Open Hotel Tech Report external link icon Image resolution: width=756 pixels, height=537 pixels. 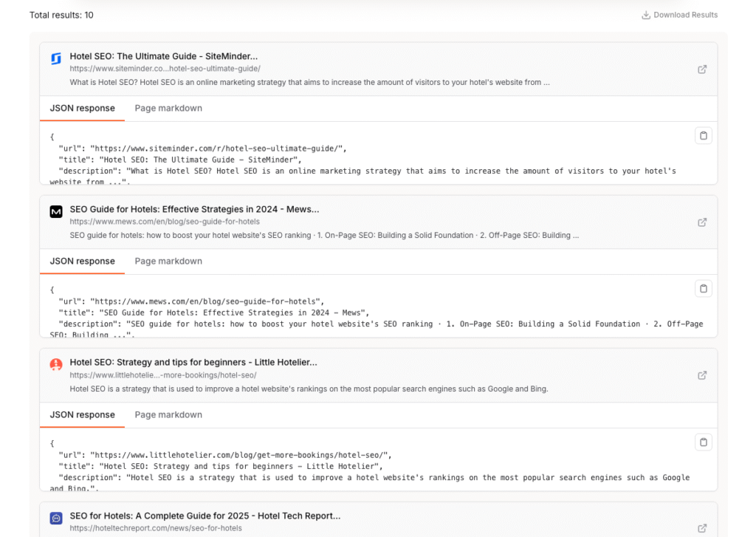[x=702, y=528]
